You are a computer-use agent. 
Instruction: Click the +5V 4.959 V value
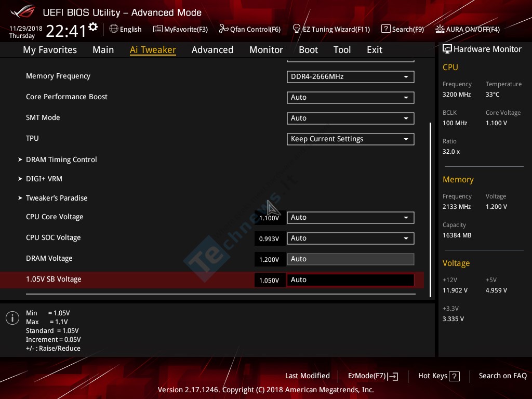click(496, 290)
